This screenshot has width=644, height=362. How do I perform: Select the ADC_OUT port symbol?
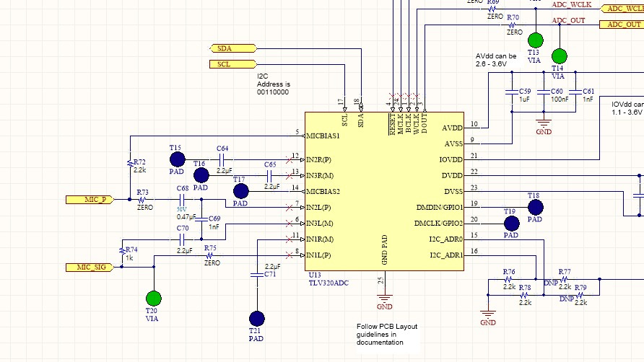622,25
